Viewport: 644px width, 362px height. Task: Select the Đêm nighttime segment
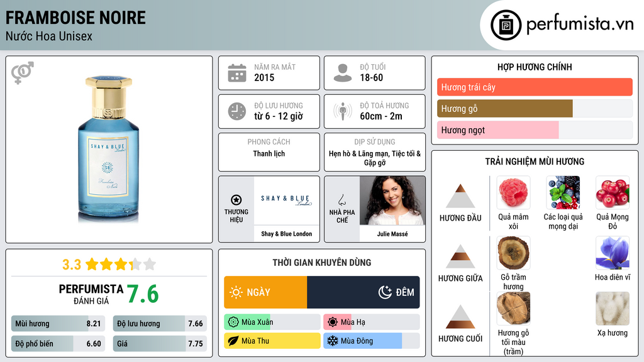(x=364, y=292)
